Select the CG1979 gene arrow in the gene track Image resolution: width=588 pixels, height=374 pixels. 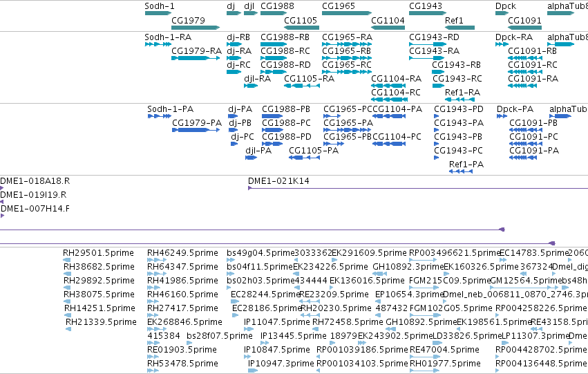(x=196, y=28)
